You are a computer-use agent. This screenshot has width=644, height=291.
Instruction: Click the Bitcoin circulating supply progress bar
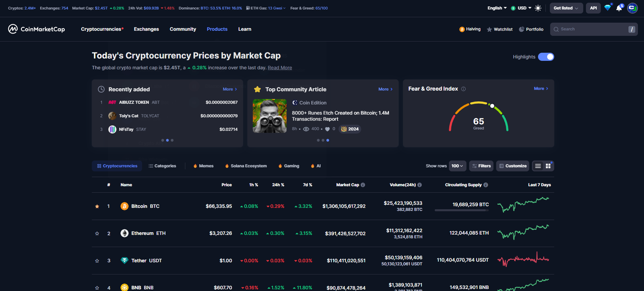(x=462, y=210)
